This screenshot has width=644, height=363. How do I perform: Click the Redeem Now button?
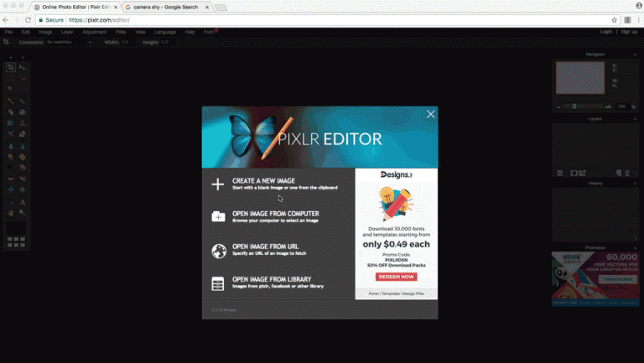tap(397, 277)
